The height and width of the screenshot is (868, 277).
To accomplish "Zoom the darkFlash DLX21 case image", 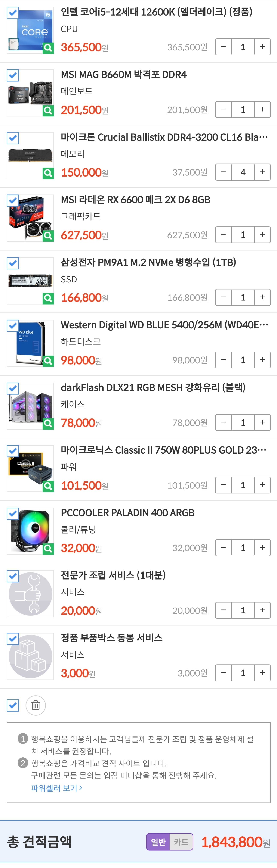I will (x=48, y=423).
